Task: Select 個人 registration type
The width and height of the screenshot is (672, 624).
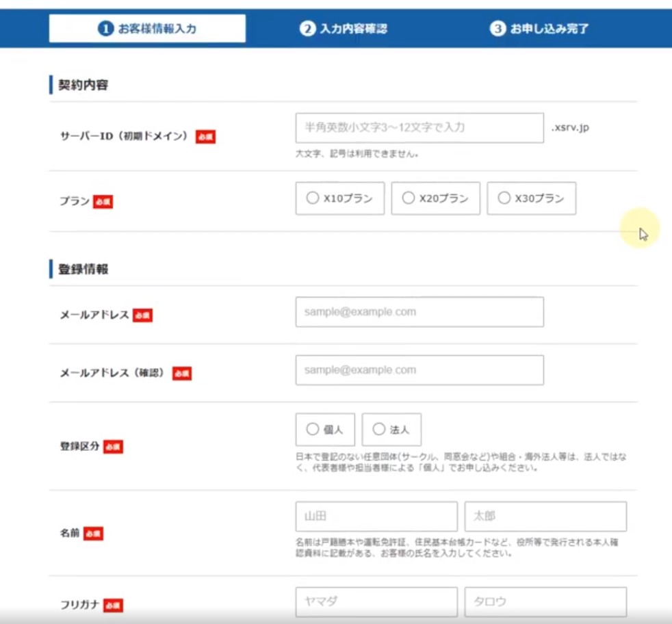Action: [x=325, y=430]
